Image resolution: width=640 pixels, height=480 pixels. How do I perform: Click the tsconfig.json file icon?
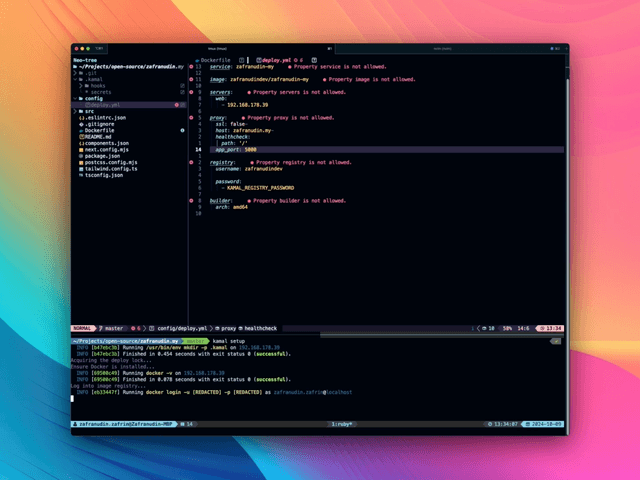(81, 175)
